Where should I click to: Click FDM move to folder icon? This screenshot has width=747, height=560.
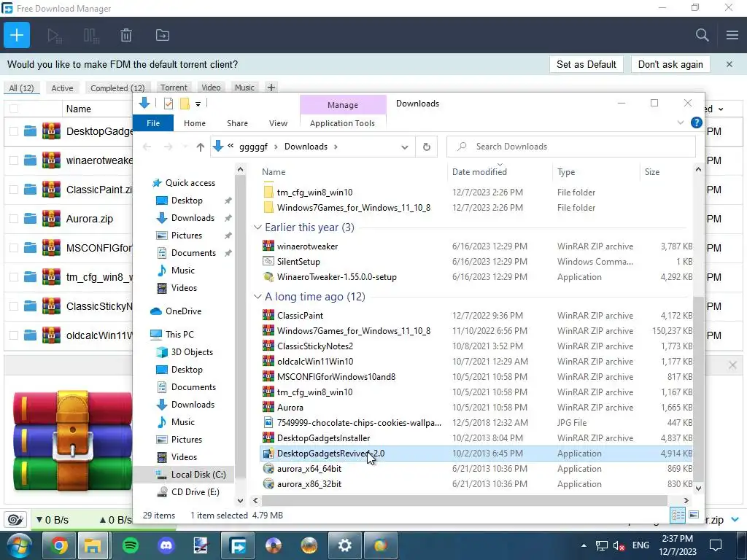163,36
